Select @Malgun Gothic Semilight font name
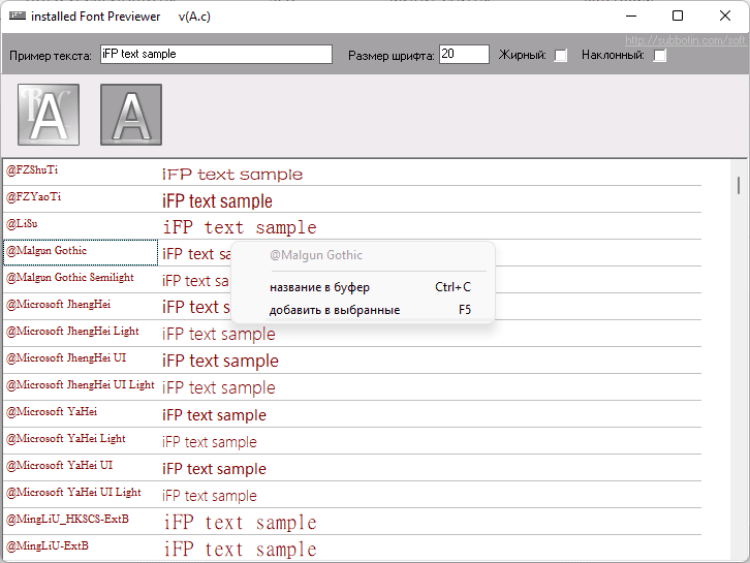This screenshot has width=750, height=563. [x=70, y=277]
